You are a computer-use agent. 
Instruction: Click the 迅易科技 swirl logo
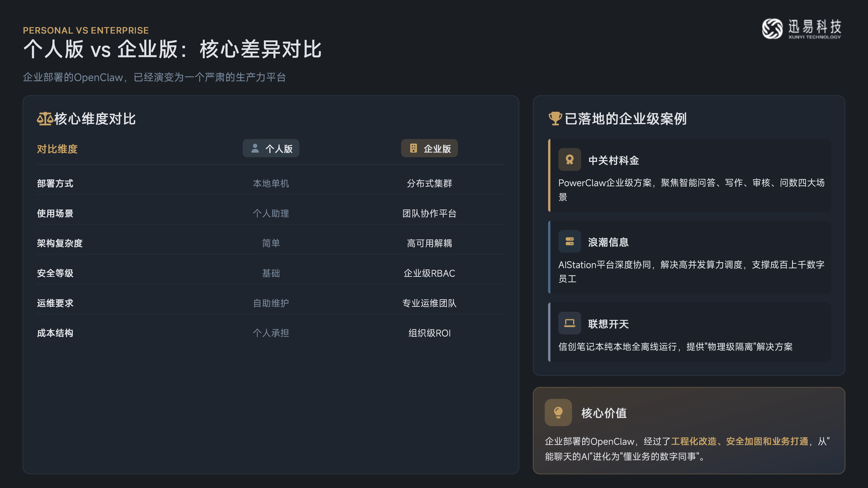(772, 29)
